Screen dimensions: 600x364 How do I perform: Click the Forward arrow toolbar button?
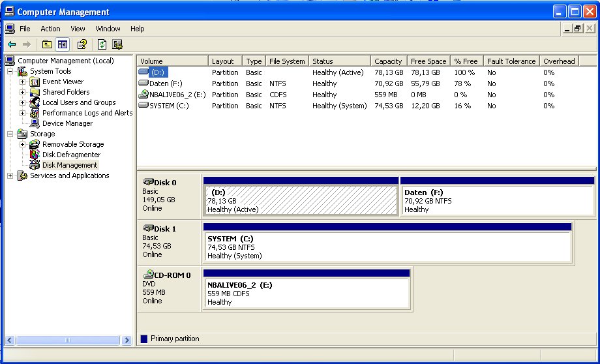26,44
